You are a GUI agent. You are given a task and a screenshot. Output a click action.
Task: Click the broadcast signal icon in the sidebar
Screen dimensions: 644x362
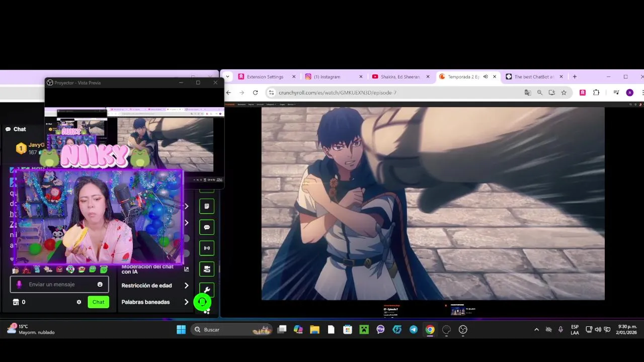[x=207, y=248]
